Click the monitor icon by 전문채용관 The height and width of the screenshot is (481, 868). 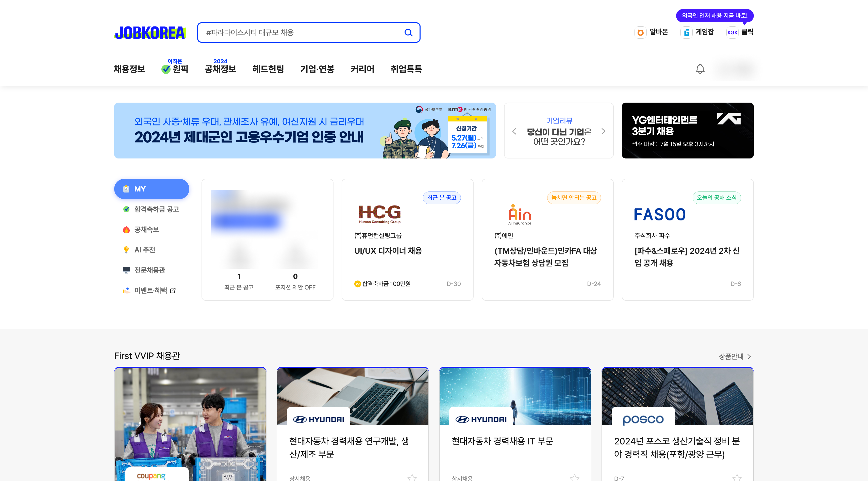(126, 270)
